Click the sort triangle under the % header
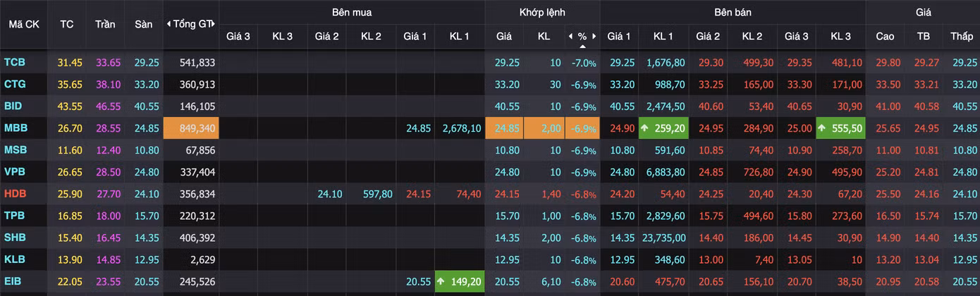The height and width of the screenshot is (296, 980). (x=582, y=46)
